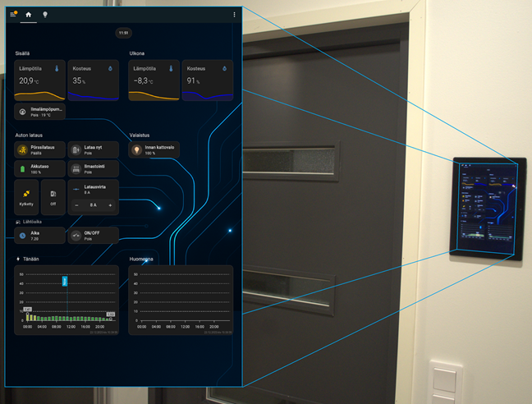Screen dimensions: 532x404
Task: Switch to the home dashboard tab
Action: (29, 14)
